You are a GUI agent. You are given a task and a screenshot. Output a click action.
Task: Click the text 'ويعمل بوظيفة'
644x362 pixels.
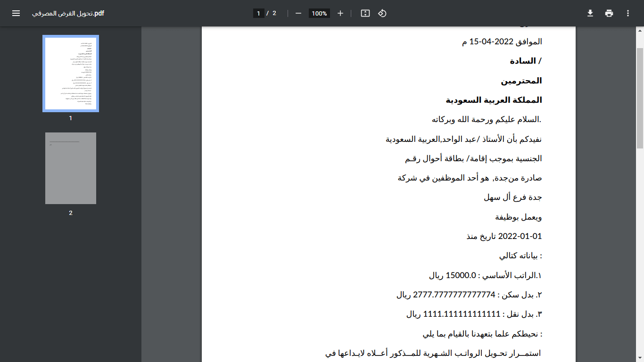click(x=519, y=217)
